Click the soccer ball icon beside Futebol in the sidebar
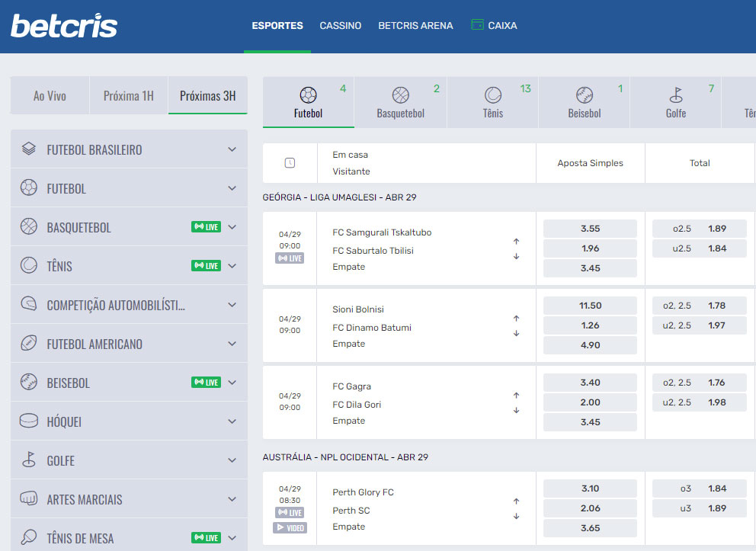756x551 pixels. click(29, 187)
